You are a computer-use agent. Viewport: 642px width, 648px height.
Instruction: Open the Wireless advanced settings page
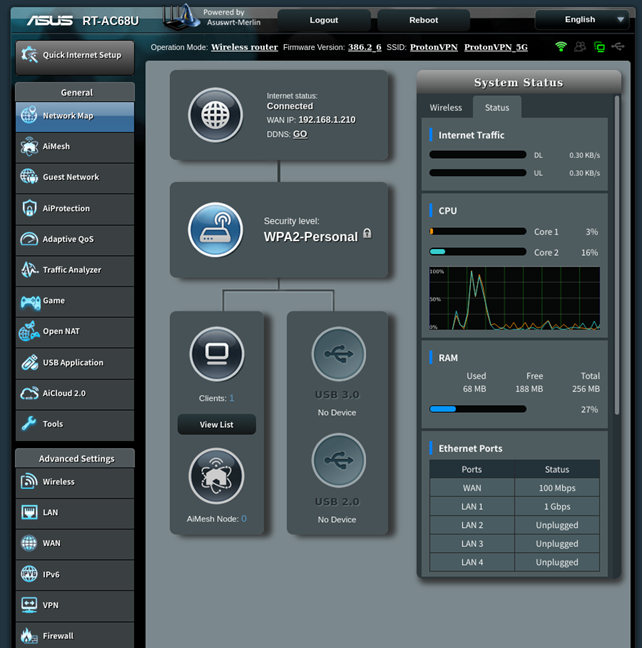pos(75,482)
